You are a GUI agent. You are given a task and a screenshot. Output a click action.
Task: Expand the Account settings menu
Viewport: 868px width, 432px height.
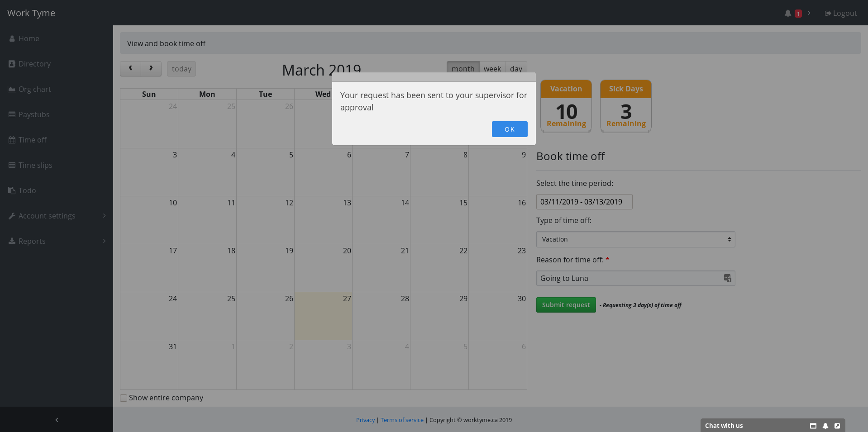click(47, 216)
